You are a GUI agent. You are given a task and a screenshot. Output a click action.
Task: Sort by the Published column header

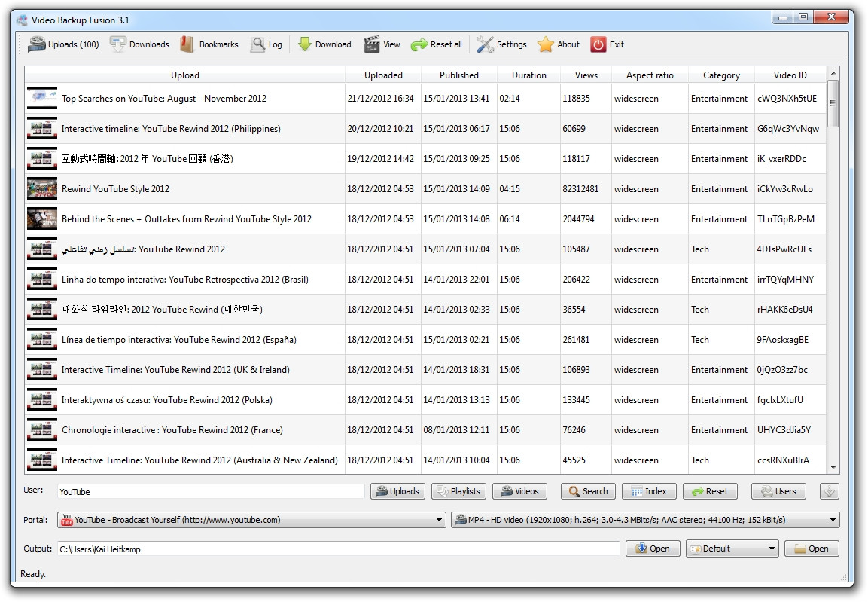click(459, 75)
